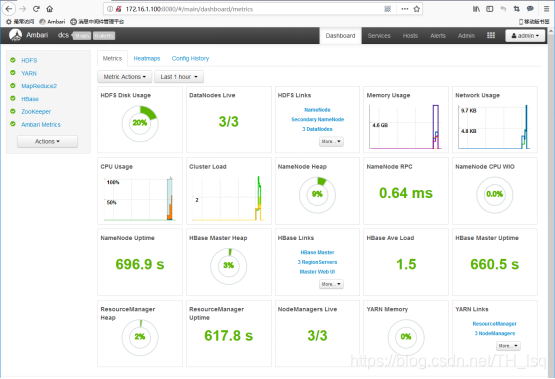
Task: Click the green status icon beside HDFS
Action: tap(13, 60)
